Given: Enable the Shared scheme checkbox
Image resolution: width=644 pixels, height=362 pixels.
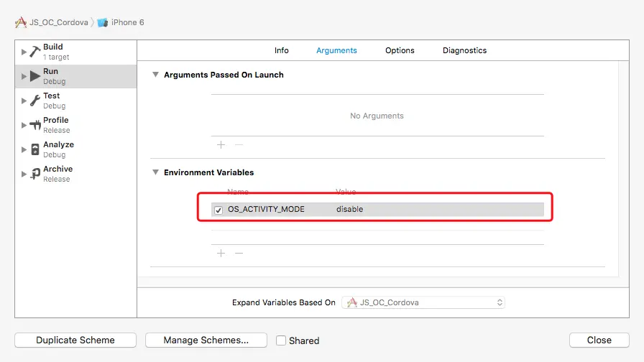Looking at the screenshot, I should coord(281,340).
